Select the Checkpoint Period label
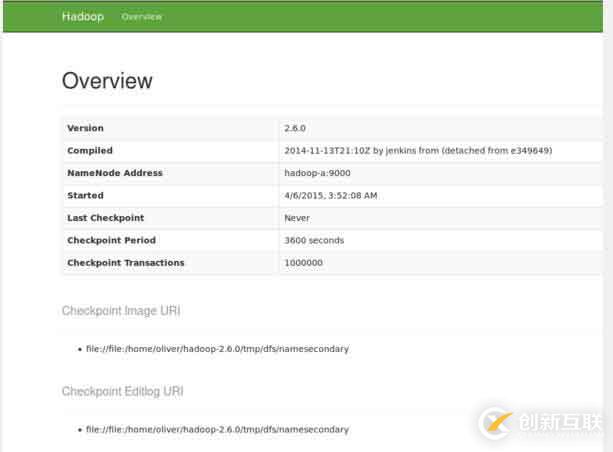The width and height of the screenshot is (613, 452). 111,241
